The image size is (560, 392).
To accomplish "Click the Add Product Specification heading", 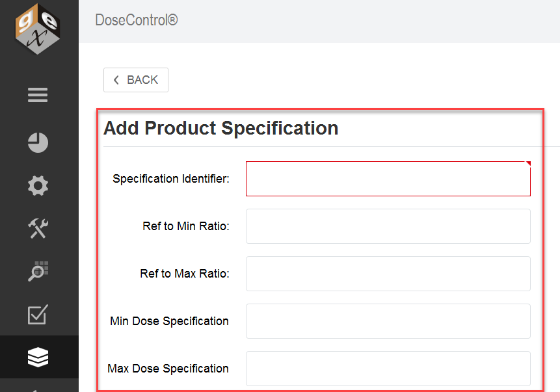I will (221, 128).
